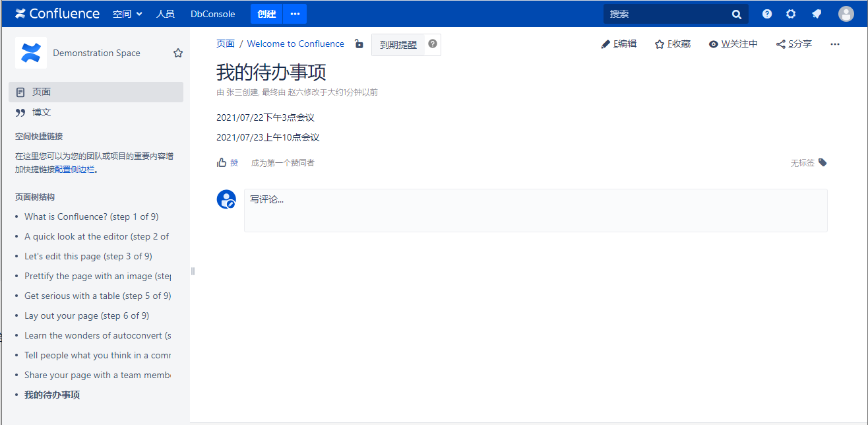Toggle the 关注中 watching eye button
Image resolution: width=868 pixels, height=425 pixels.
[x=733, y=44]
